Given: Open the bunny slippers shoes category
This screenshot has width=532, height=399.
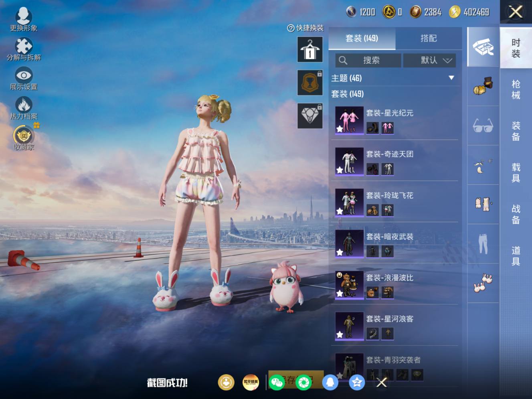Looking at the screenshot, I should pyautogui.click(x=483, y=283).
